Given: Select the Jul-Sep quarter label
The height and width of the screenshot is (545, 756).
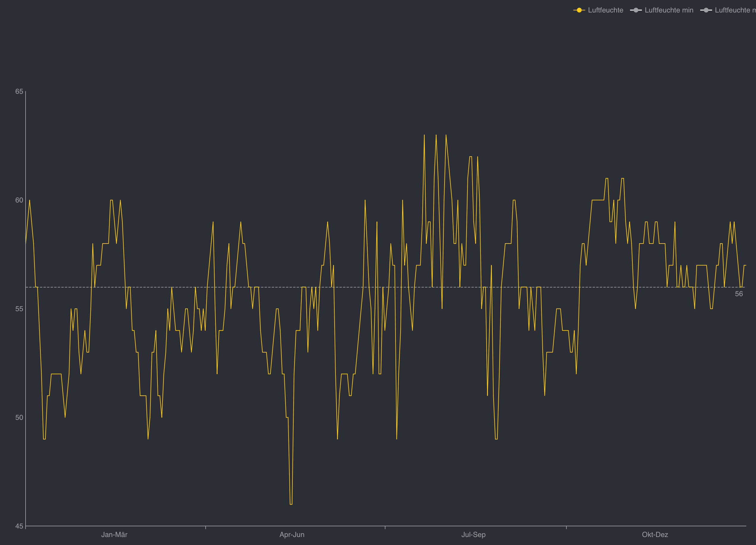Looking at the screenshot, I should tap(473, 535).
